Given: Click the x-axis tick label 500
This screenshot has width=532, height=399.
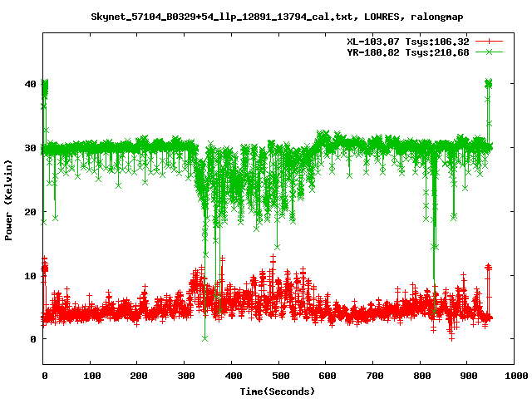Looking at the screenshot, I should pos(281,376).
